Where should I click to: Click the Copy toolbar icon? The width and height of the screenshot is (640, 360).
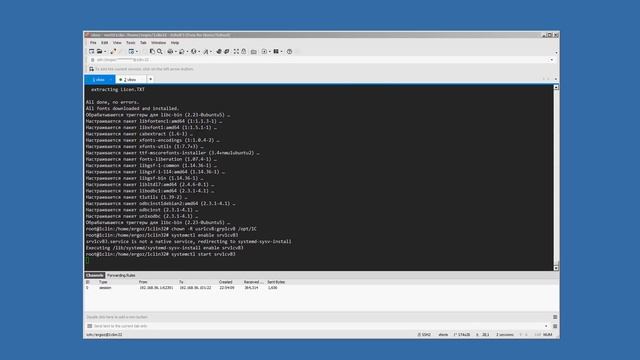click(152, 51)
